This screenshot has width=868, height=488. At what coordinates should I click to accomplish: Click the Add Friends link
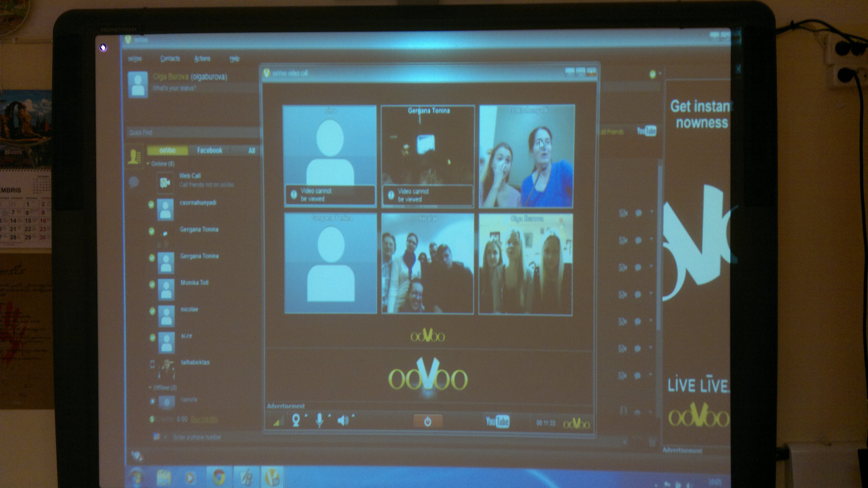tap(612, 132)
